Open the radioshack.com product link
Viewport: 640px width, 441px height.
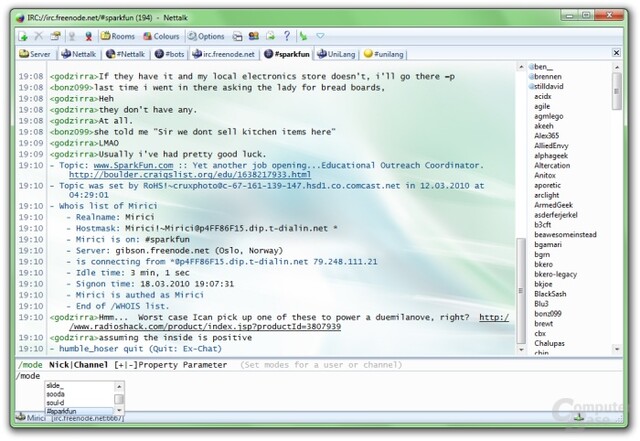tap(205, 327)
